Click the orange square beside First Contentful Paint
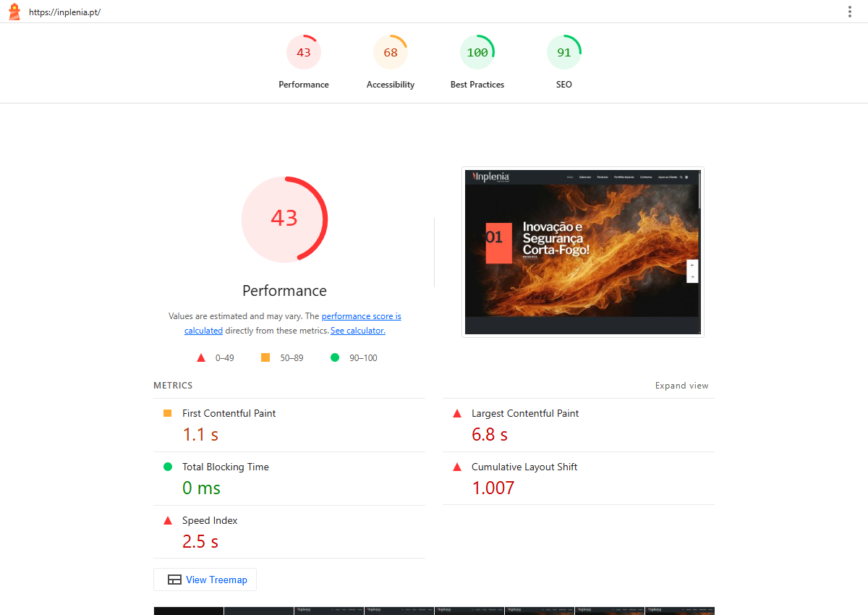The width and height of the screenshot is (868, 615). (x=168, y=413)
